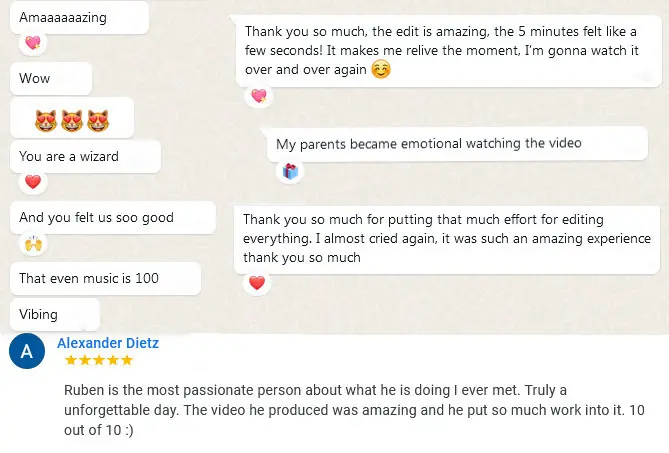The image size is (669, 453).
Task: Click the sparkling heart under the edit message
Action: (259, 96)
